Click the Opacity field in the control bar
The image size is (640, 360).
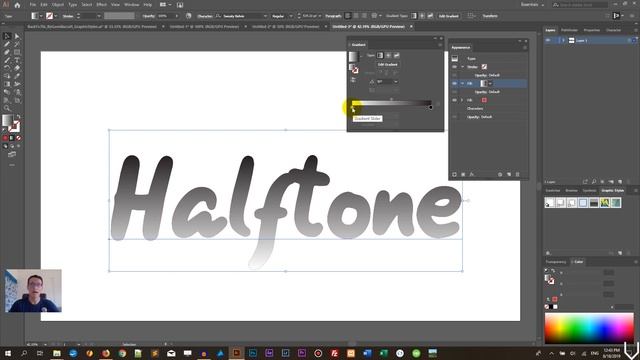coord(165,16)
